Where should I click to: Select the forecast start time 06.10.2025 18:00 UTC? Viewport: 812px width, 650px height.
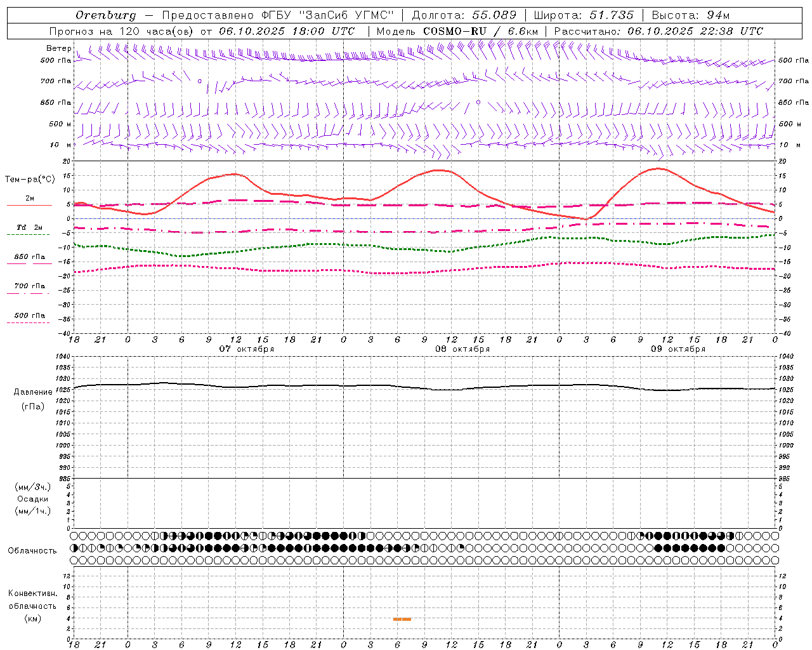click(287, 31)
